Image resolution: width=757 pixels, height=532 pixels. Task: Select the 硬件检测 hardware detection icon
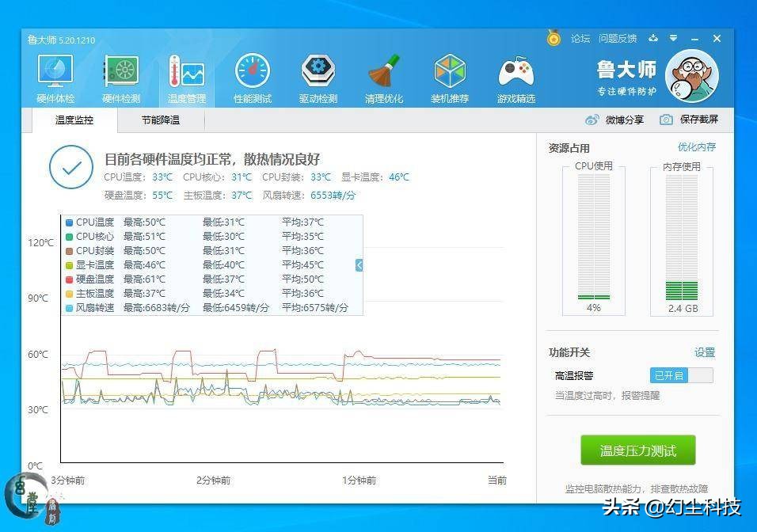[120, 77]
